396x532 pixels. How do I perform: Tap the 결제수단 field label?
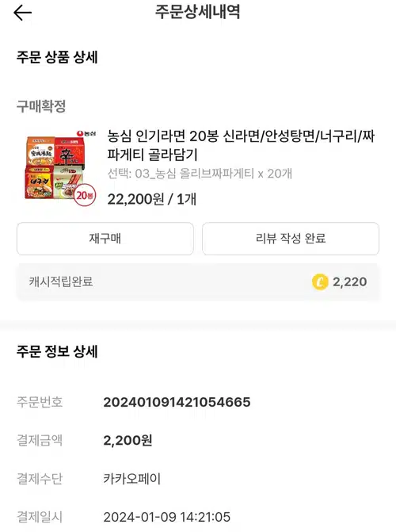pos(40,479)
